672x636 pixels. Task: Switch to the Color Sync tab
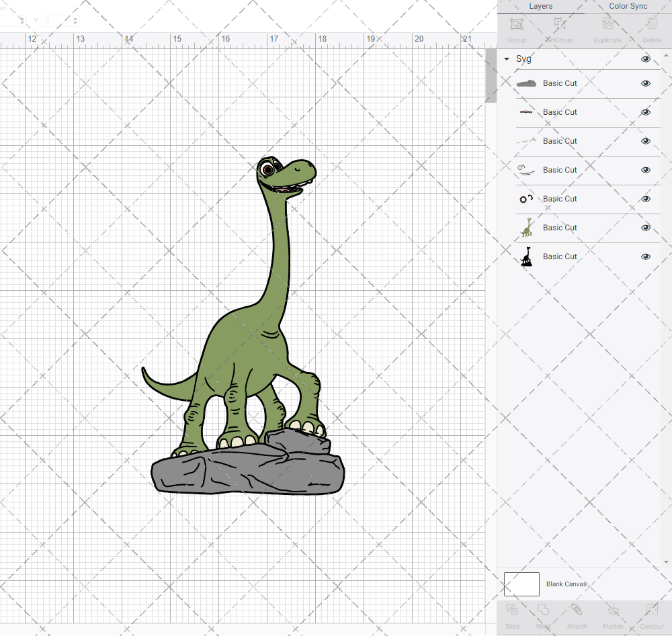click(x=628, y=6)
